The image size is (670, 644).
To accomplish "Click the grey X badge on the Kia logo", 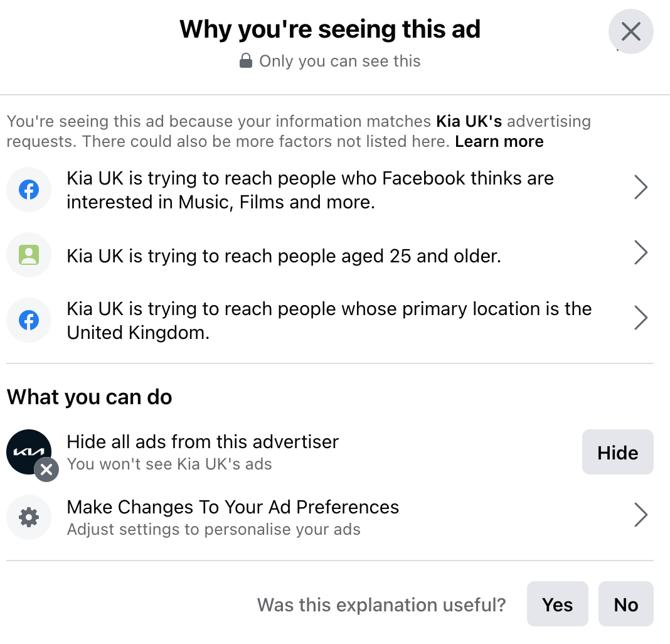I will pos(46,470).
